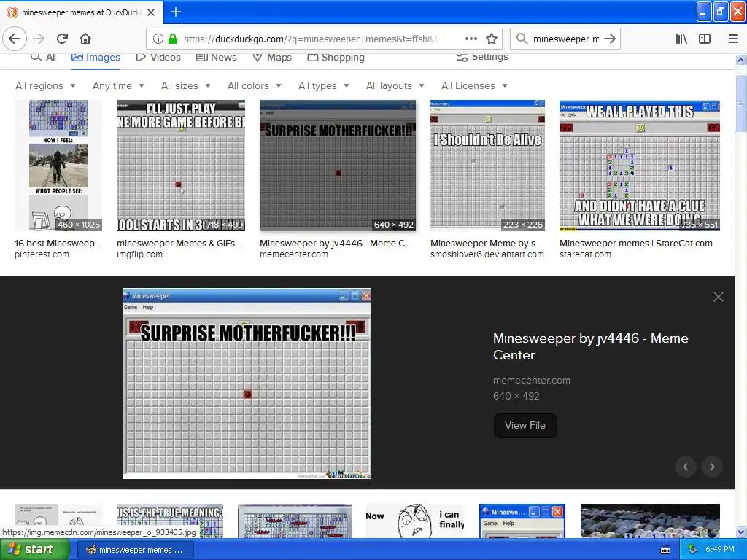Click the search bar magnifier icon

tap(522, 39)
